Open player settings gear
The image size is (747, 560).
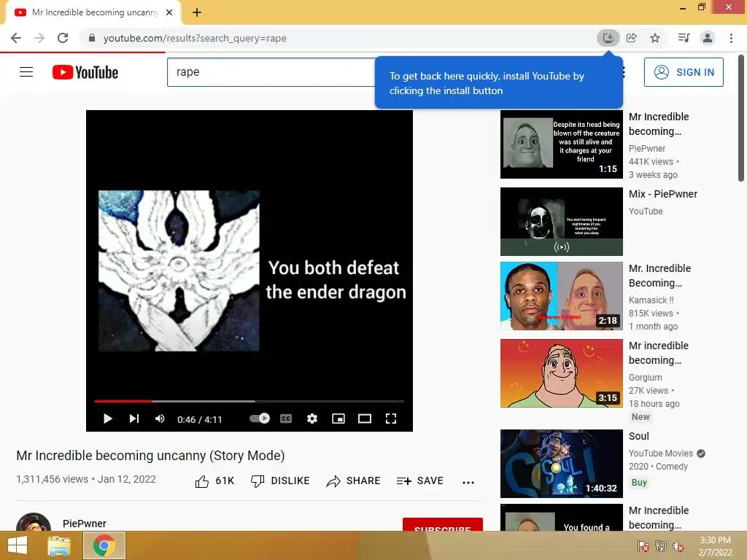point(312,419)
